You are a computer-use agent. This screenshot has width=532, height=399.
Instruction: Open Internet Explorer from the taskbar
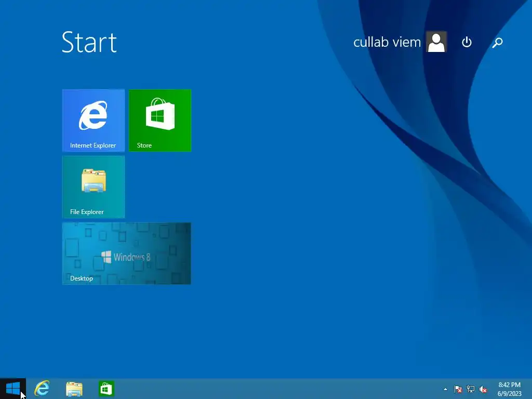point(42,389)
